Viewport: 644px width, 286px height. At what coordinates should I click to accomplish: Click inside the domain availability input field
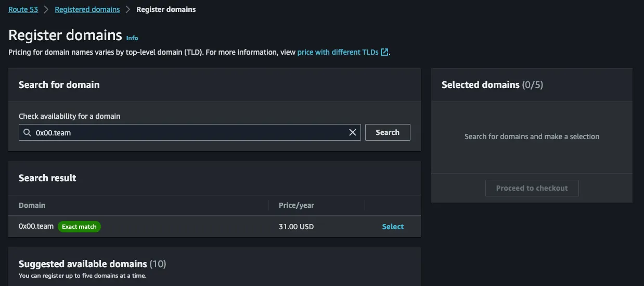pos(187,132)
